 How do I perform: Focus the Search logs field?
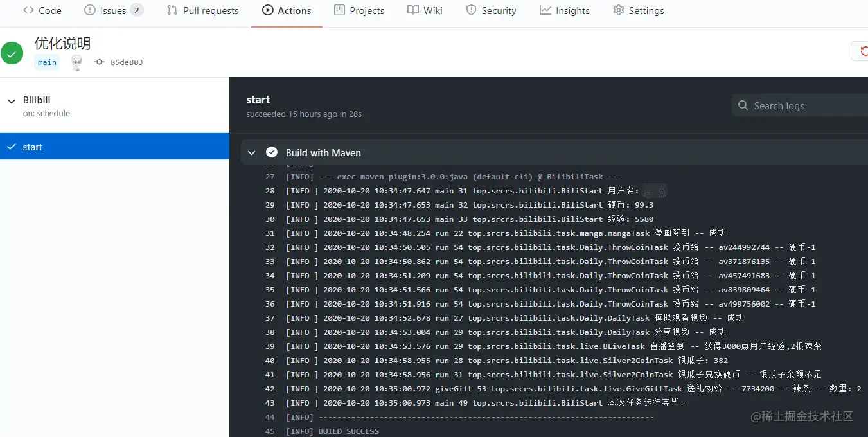pos(800,105)
